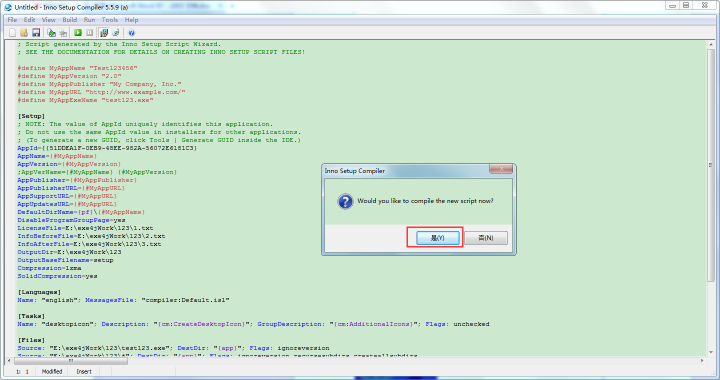Click the Stop Compile toolbar icon
Screen dimensions: 720x380
click(x=63, y=33)
